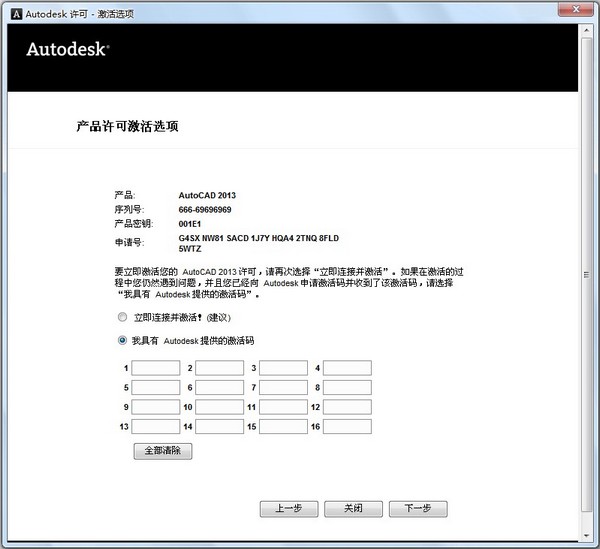The height and width of the screenshot is (549, 600).
Task: Click activation code field 14
Action: (220, 427)
